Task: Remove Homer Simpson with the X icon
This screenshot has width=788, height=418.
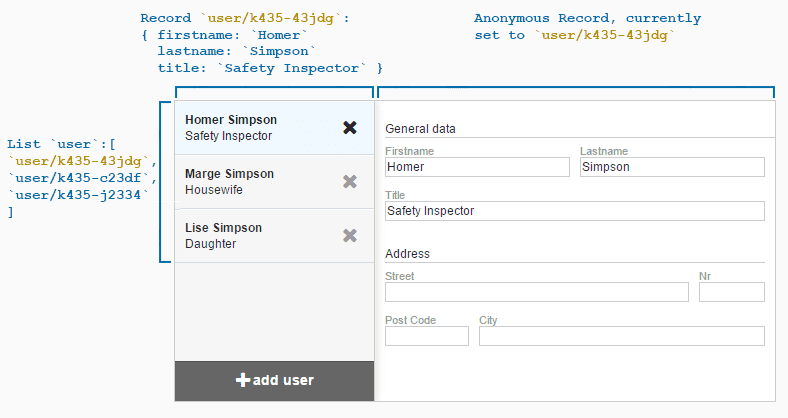Action: pyautogui.click(x=350, y=127)
